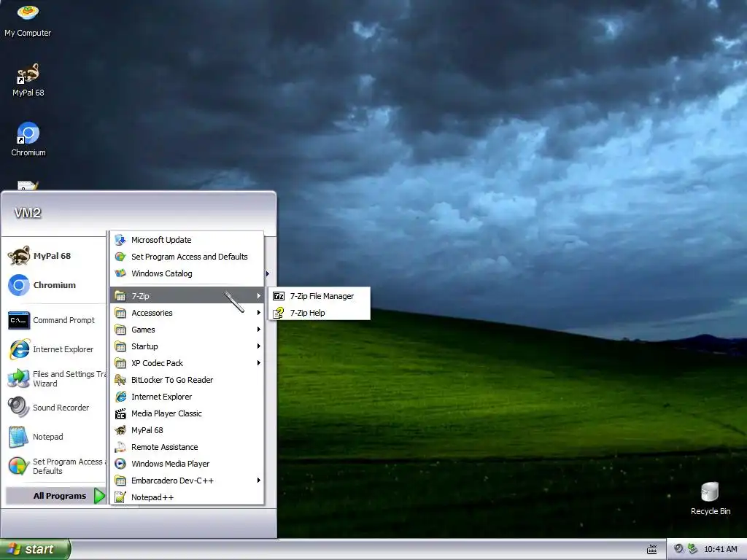Click the on-screen keyboard icon in taskbar

click(651, 550)
